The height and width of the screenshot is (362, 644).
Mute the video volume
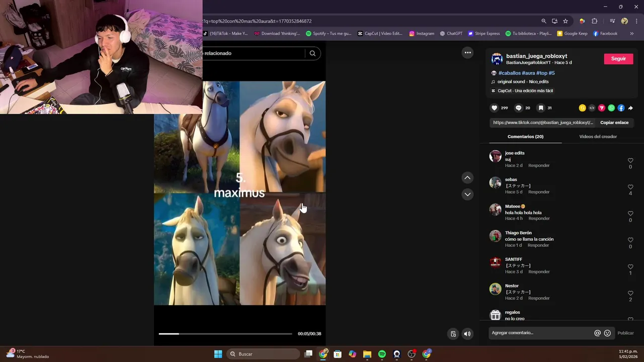pyautogui.click(x=467, y=334)
